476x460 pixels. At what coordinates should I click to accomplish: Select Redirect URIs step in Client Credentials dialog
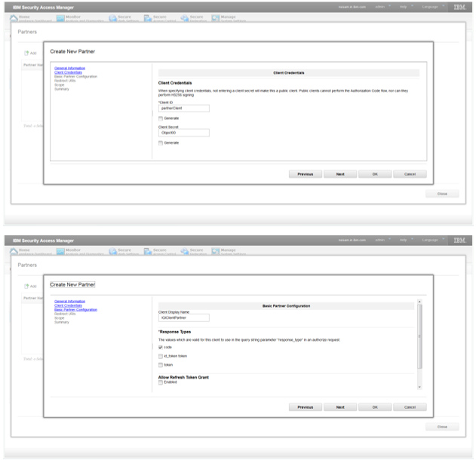65,81
